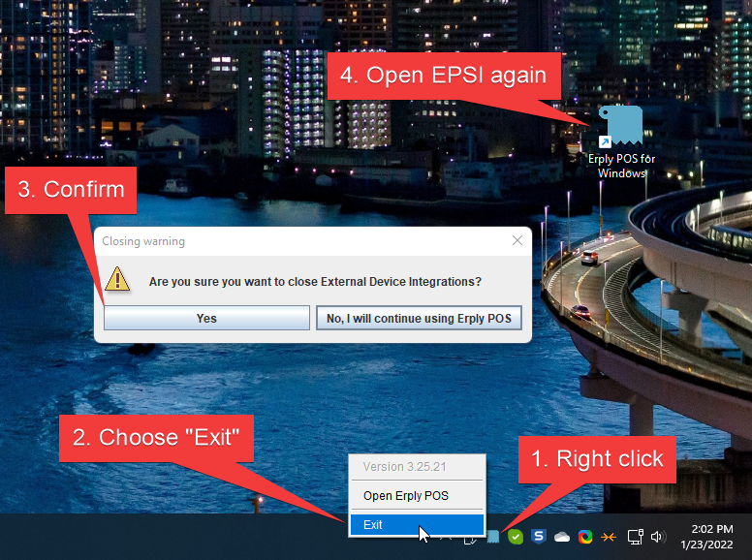
Task: Click the orange crossed-arrows tray icon
Action: click(x=609, y=537)
